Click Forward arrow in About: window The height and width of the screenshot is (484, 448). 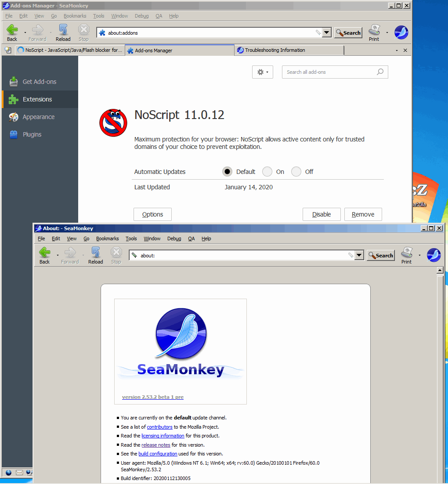coord(70,253)
